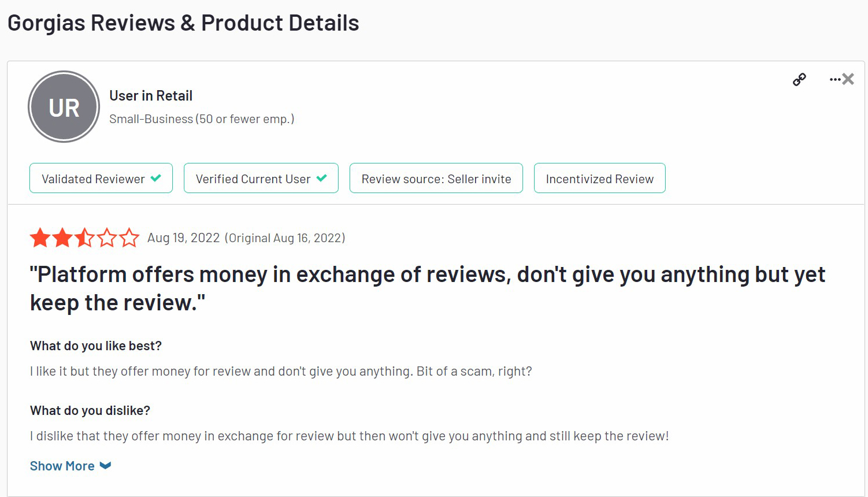The width and height of the screenshot is (868, 497).
Task: Click the UR reviewer avatar
Action: 64,106
